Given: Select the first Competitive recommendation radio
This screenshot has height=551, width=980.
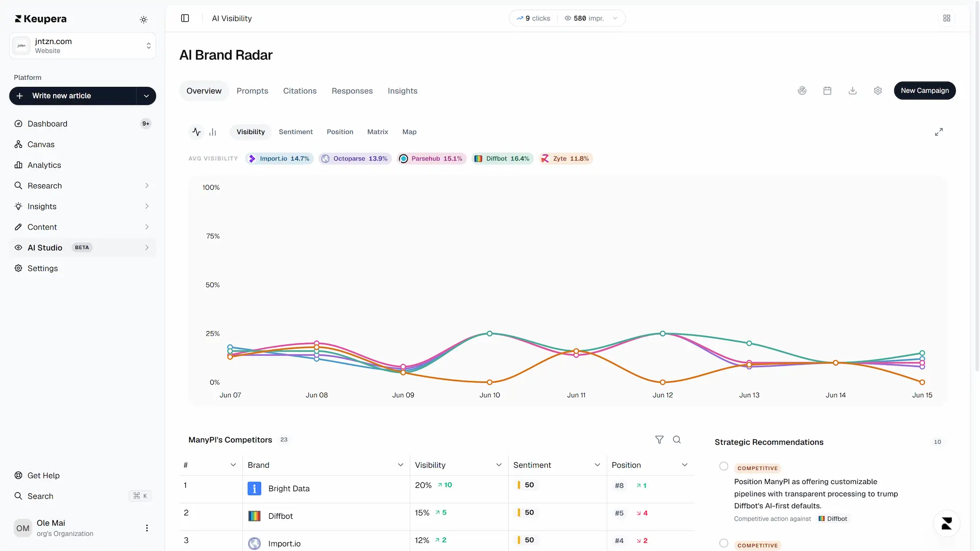Looking at the screenshot, I should tap(724, 466).
